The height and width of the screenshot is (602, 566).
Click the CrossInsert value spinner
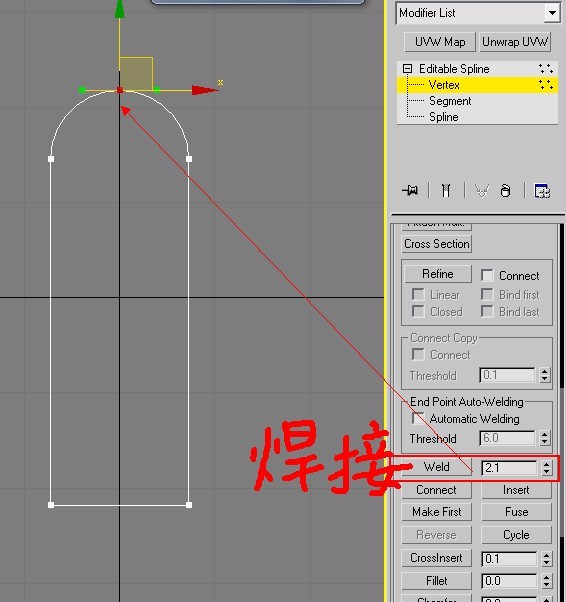point(546,559)
